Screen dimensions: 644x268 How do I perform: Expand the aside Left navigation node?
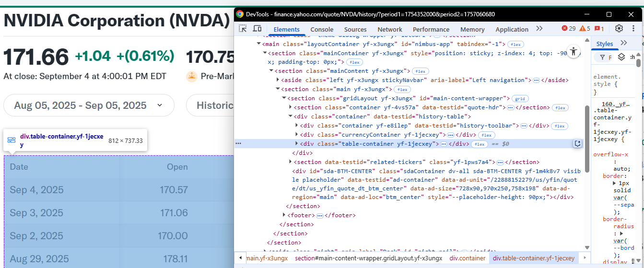pos(278,80)
